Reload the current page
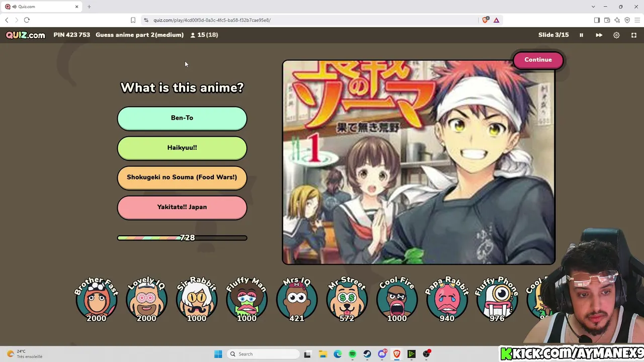This screenshot has height=362, width=644. tap(27, 20)
